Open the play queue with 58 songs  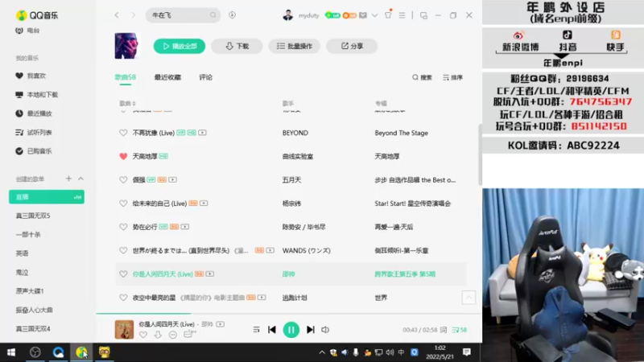tap(459, 330)
